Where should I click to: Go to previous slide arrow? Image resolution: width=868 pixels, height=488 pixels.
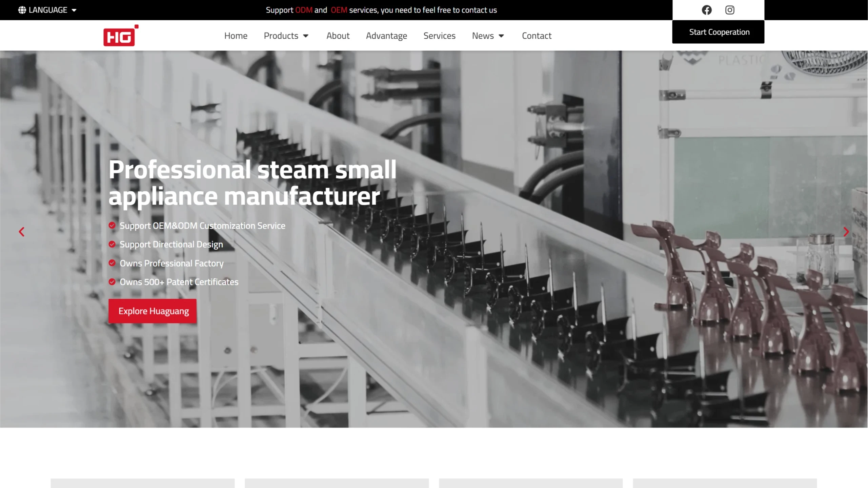(x=22, y=232)
